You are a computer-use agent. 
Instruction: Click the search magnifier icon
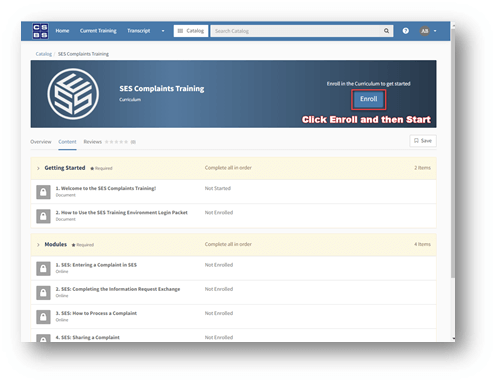click(386, 31)
